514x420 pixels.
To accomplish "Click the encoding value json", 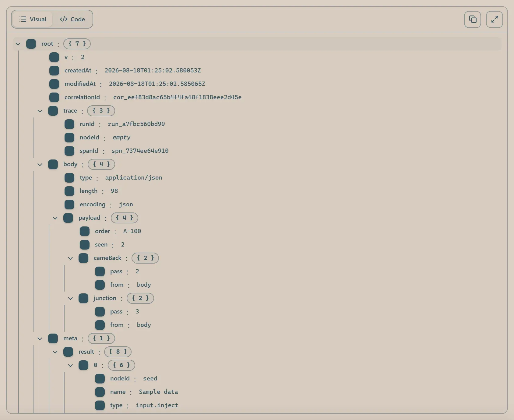I will point(126,205).
